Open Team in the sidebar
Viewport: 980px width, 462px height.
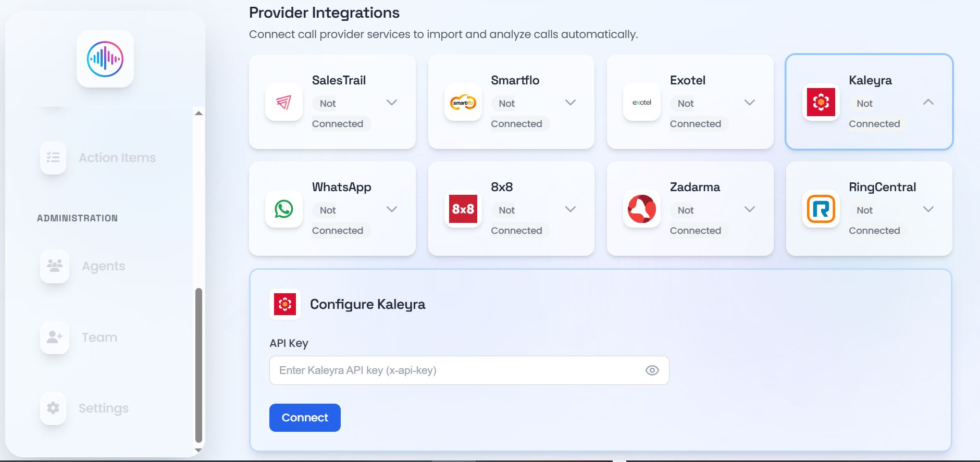(x=100, y=338)
